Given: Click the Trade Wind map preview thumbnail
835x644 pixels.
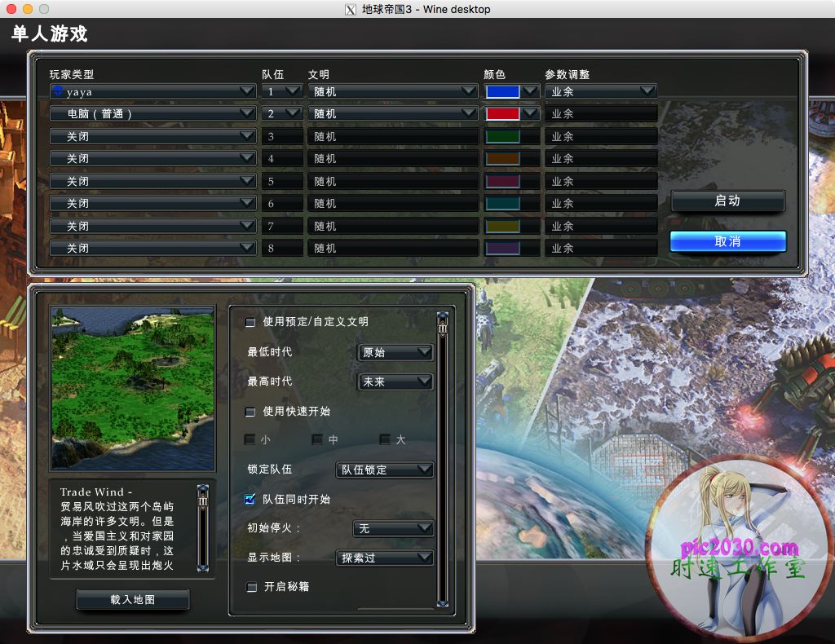Looking at the screenshot, I should (133, 388).
